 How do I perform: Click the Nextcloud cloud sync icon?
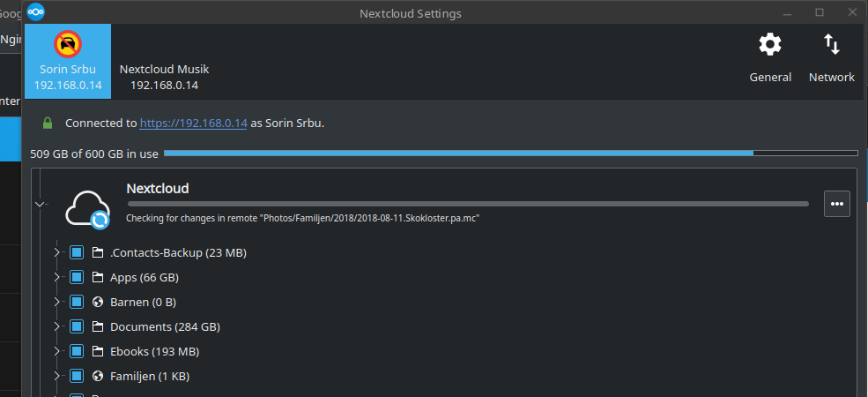point(88,209)
